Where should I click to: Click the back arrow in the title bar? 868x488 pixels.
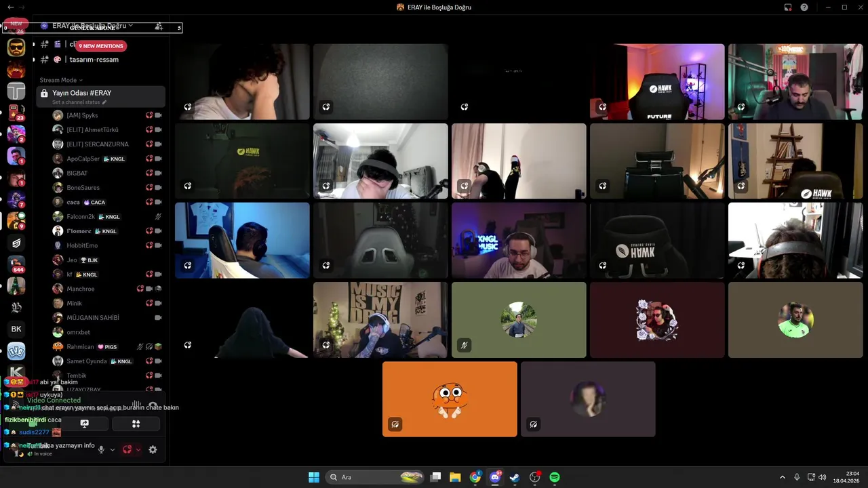click(x=10, y=7)
